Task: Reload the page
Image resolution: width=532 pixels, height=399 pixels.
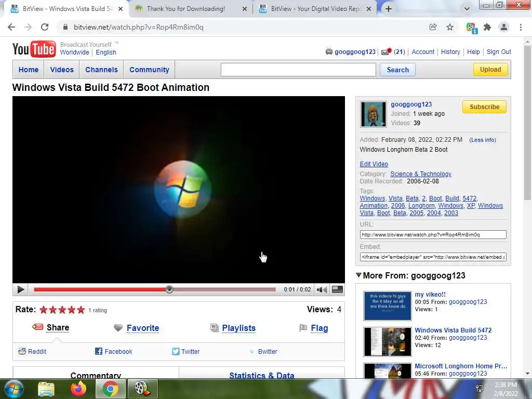Action: [x=45, y=27]
